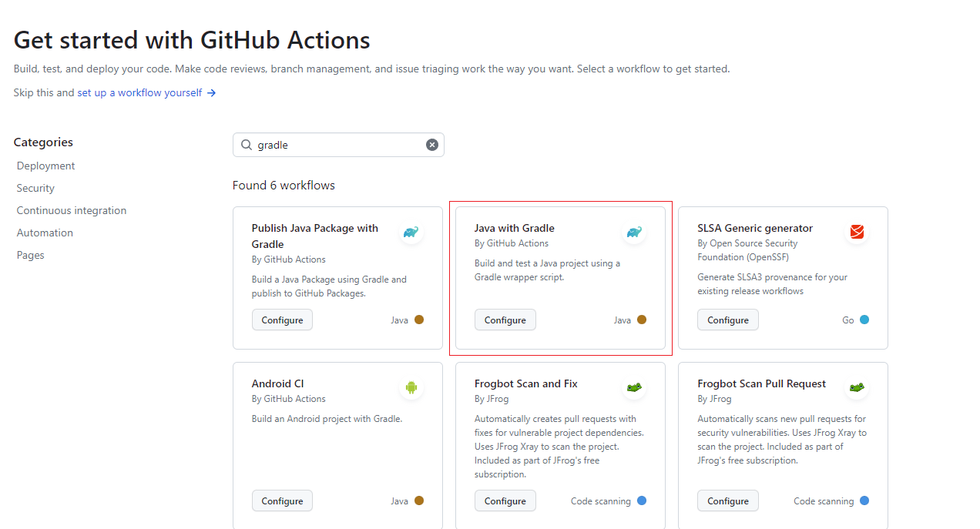The height and width of the screenshot is (529, 980).
Task: Click the 'Publish Java Package with Gradle' title
Action: pos(315,236)
